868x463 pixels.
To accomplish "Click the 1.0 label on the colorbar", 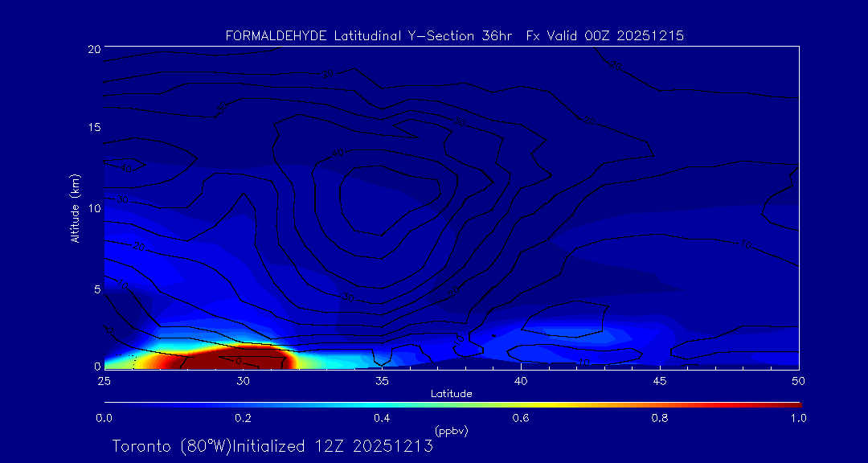I will pos(799,418).
